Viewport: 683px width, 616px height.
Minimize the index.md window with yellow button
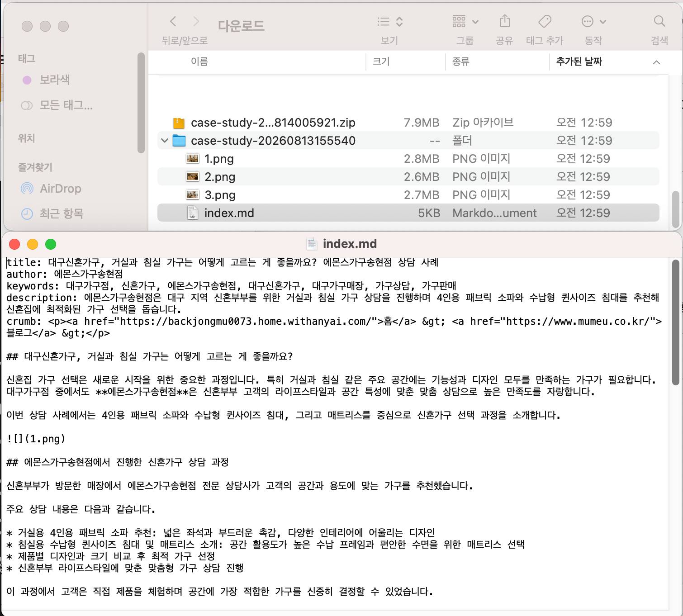pyautogui.click(x=33, y=244)
